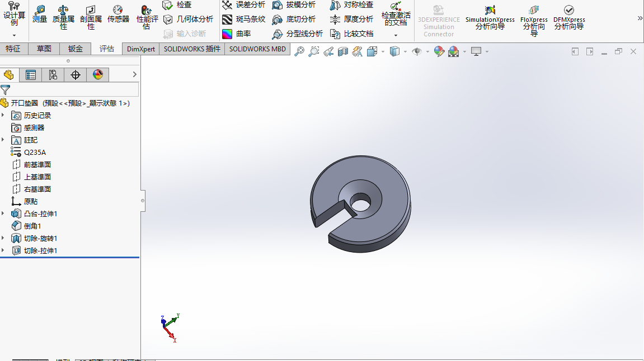644x361 pixels.
Task: Switch to the 草图 (Sketch) tab
Action: click(x=44, y=49)
